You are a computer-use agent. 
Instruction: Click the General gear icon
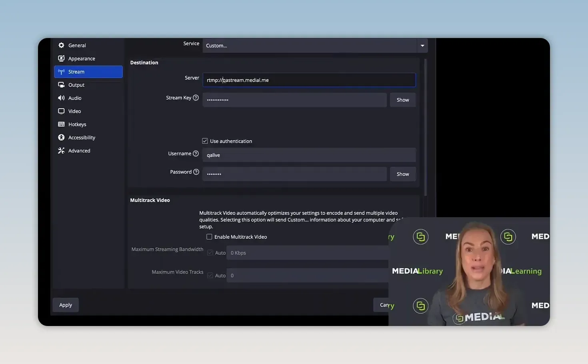tap(61, 45)
